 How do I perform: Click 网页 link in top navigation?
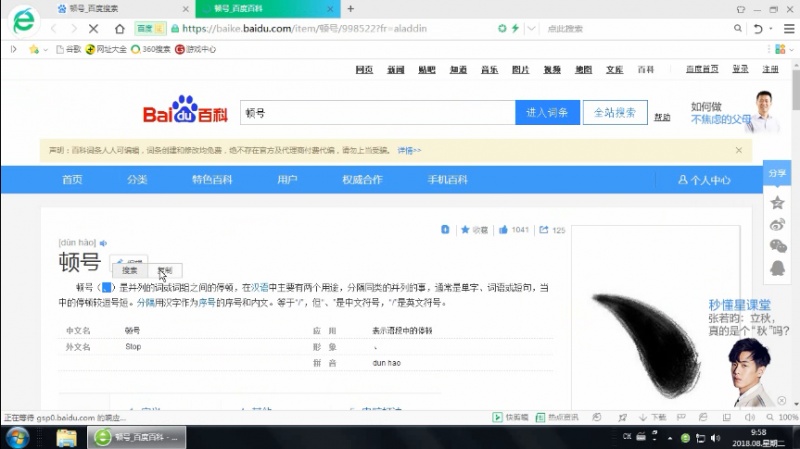coord(364,69)
